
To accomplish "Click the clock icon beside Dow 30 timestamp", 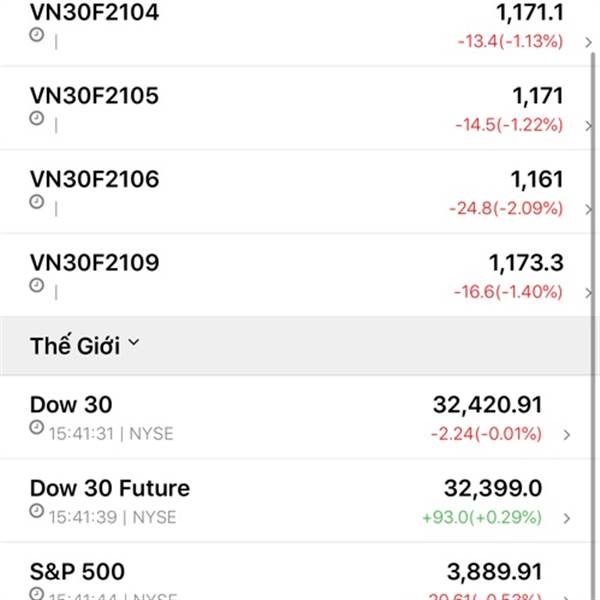I will pos(37,427).
